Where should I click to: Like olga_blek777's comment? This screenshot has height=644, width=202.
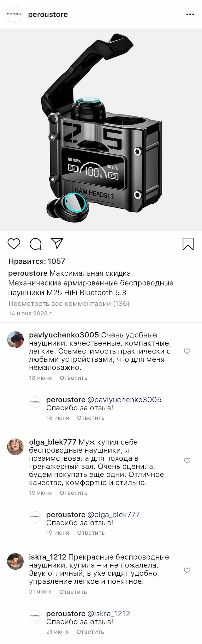coord(187,461)
